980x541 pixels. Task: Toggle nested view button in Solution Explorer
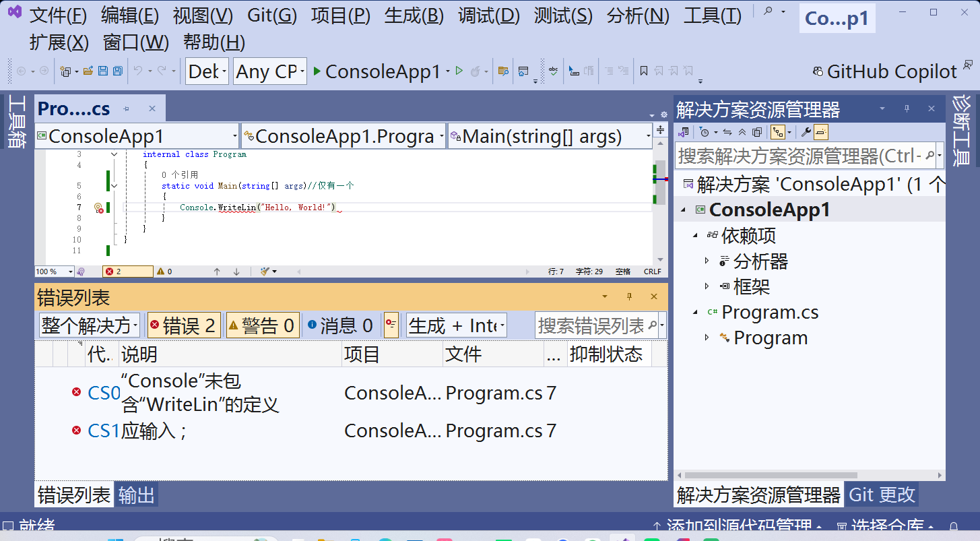(778, 132)
